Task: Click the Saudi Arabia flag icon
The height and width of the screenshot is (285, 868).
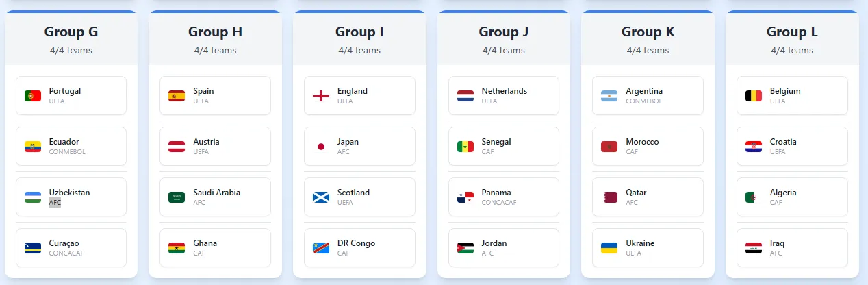Action: pyautogui.click(x=177, y=197)
